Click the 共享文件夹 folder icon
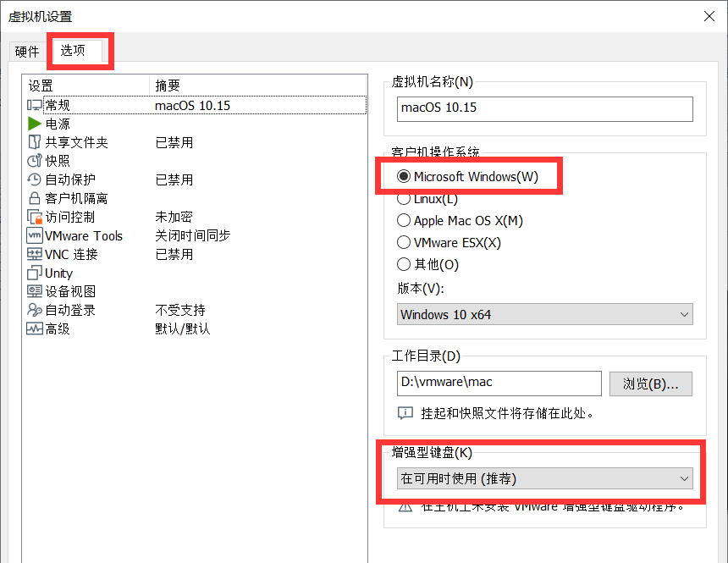The image size is (728, 563). point(35,142)
